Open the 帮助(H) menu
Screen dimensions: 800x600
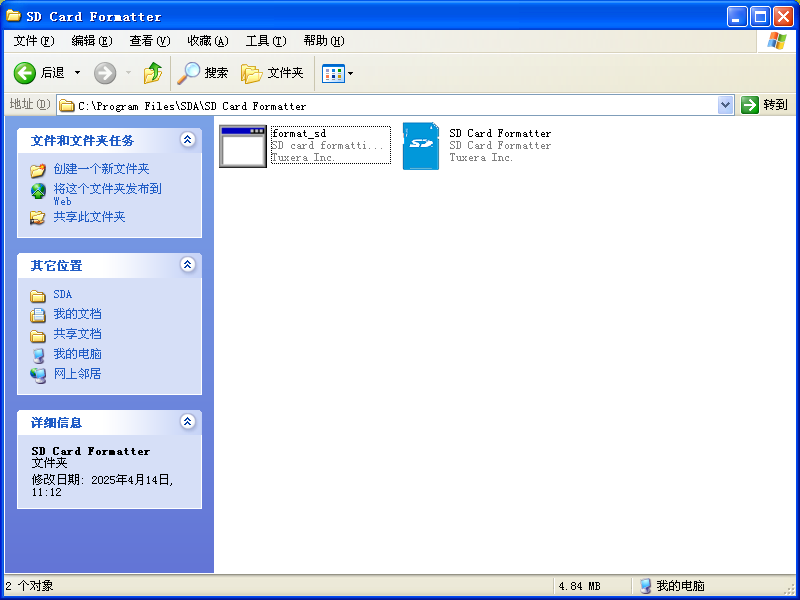[x=323, y=41]
